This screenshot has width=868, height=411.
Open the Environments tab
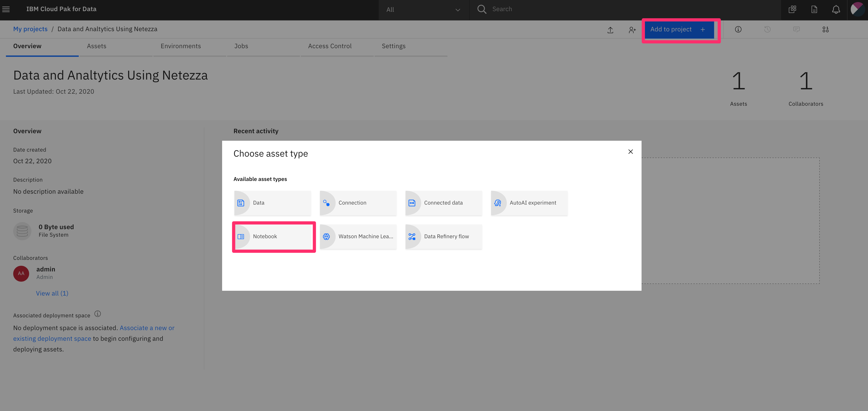click(181, 46)
